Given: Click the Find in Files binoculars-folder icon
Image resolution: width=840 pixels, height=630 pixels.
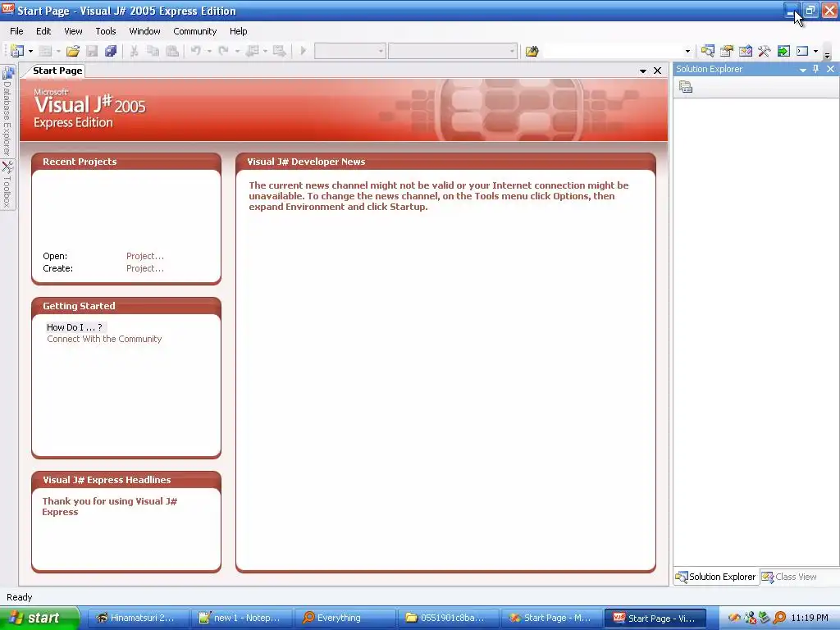Looking at the screenshot, I should 532,51.
